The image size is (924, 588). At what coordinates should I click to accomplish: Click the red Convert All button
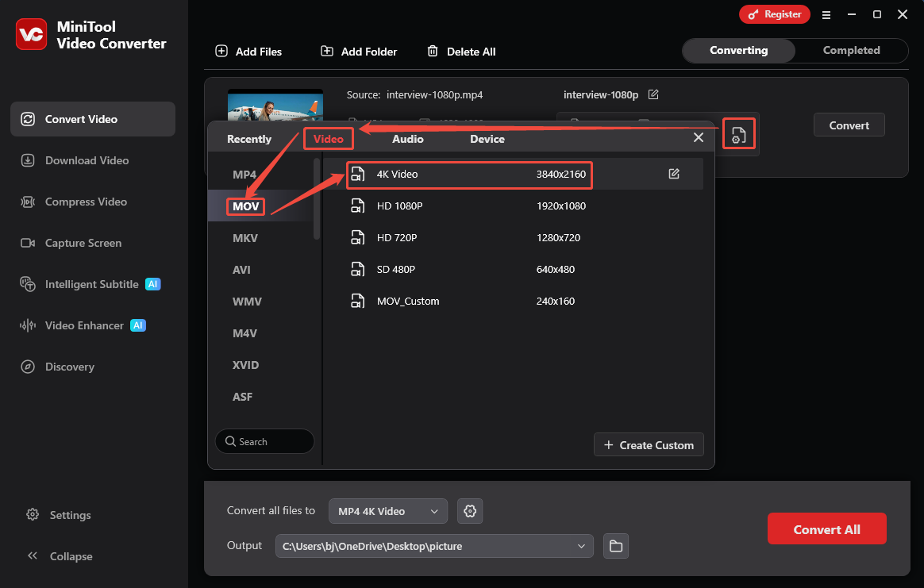coord(826,528)
